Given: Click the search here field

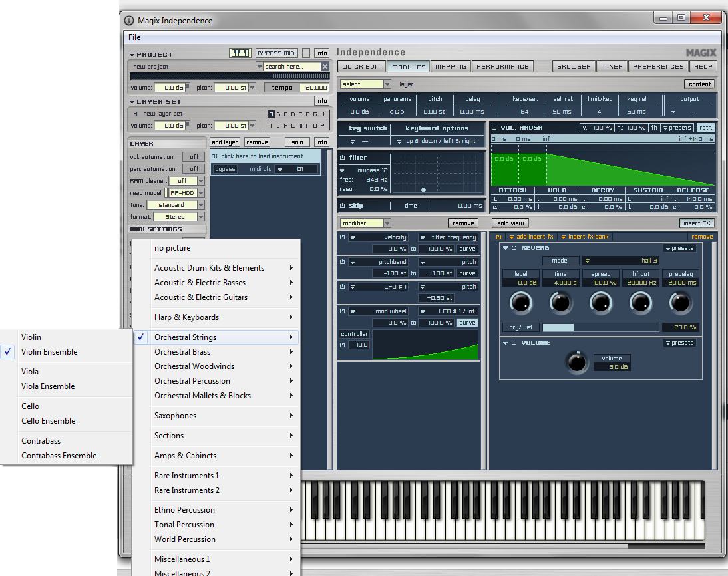Looking at the screenshot, I should tap(292, 67).
